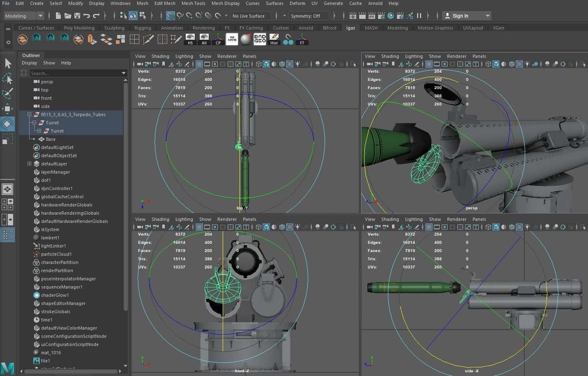Screen dimensions: 588x376
Task: Expand the nested Turret child node
Action: point(39,131)
